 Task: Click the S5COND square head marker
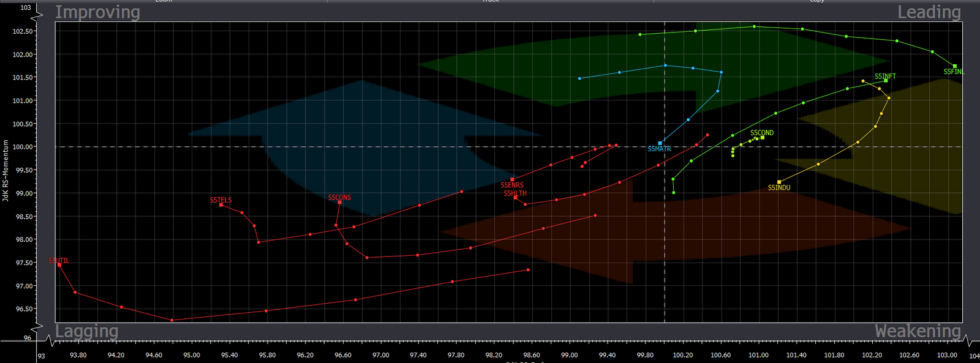[763, 138]
